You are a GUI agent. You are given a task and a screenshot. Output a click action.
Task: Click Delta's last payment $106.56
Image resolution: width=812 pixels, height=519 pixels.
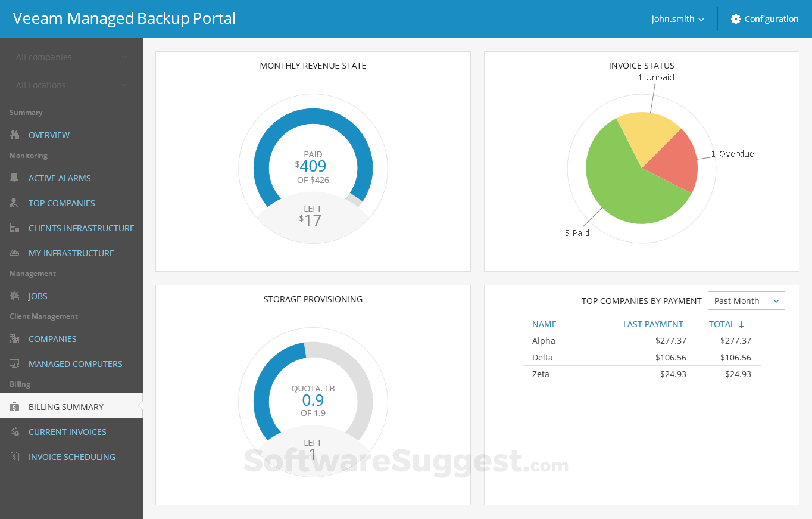[671, 358]
